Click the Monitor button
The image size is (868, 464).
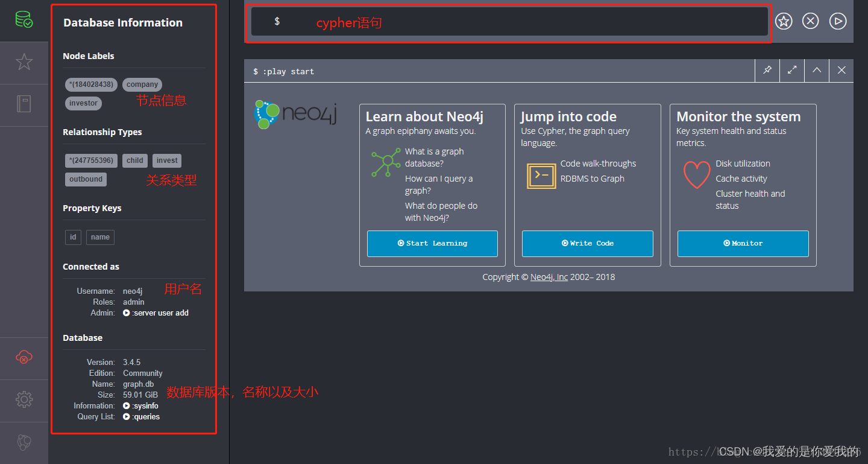743,244
